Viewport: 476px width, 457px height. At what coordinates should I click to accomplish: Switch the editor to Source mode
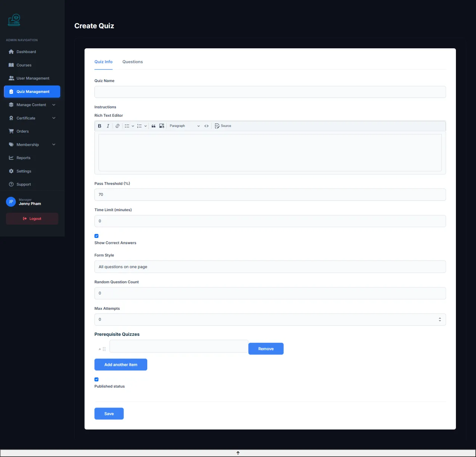pyautogui.click(x=223, y=126)
